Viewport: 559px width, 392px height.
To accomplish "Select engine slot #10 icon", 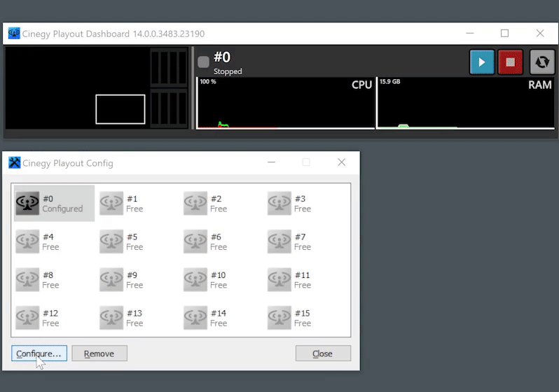I will point(195,280).
